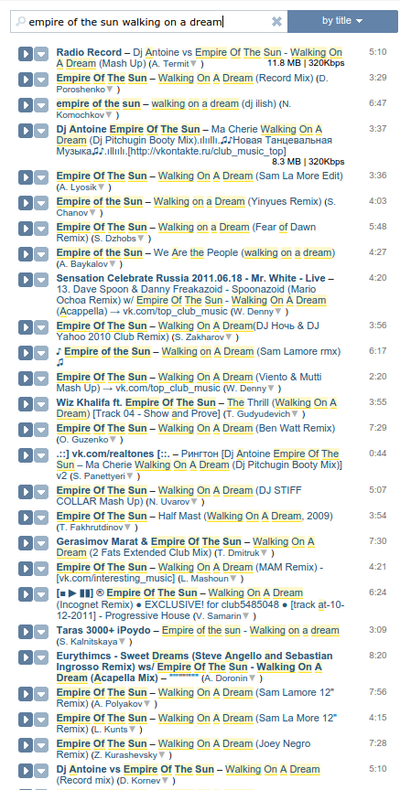
Task: Open the Taras 3000+ iPoydo artist link
Action: click(104, 630)
